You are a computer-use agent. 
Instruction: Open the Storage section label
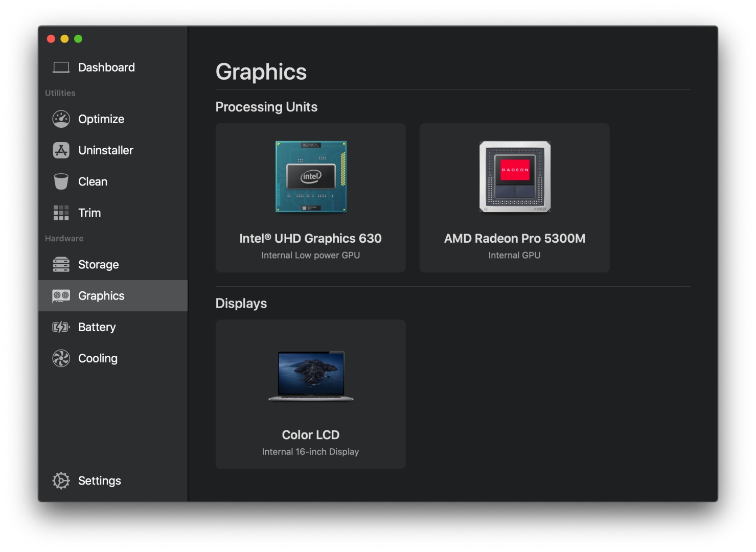click(98, 265)
